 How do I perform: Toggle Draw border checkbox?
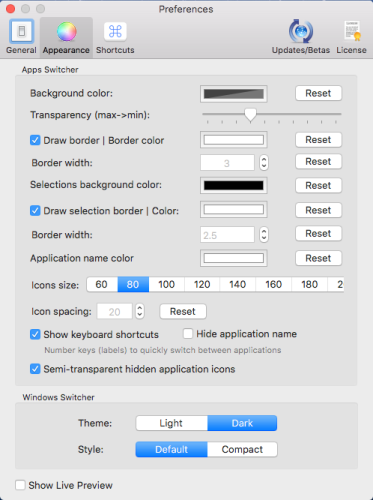point(35,140)
